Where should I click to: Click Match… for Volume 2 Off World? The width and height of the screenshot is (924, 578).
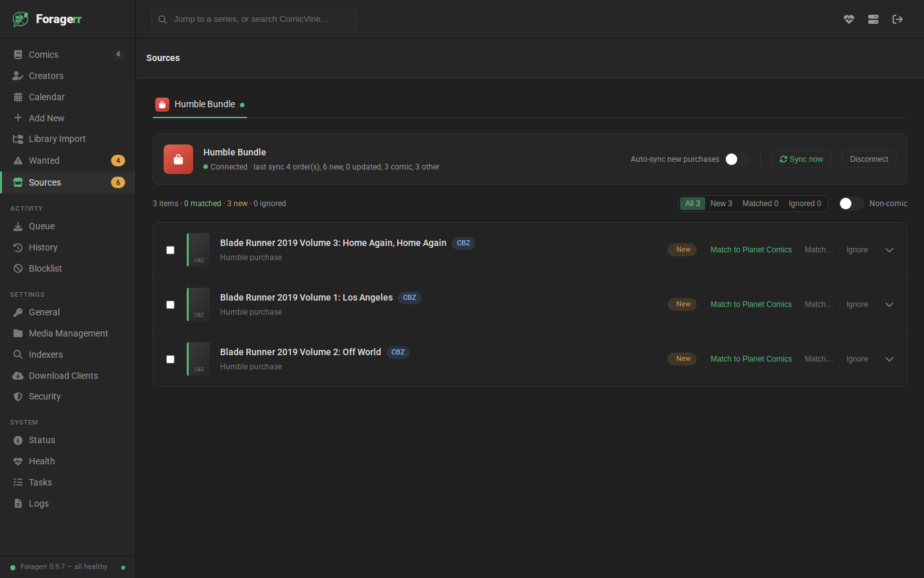click(819, 359)
